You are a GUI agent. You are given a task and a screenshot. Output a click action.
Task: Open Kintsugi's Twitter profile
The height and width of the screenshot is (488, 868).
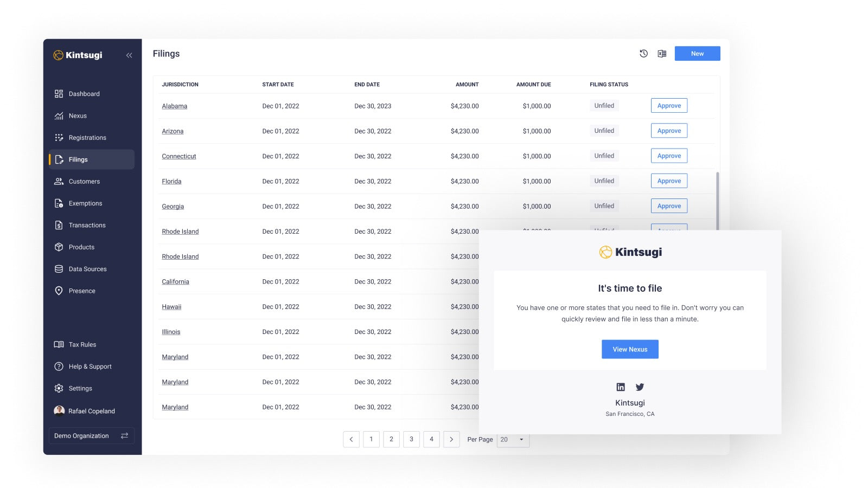640,387
